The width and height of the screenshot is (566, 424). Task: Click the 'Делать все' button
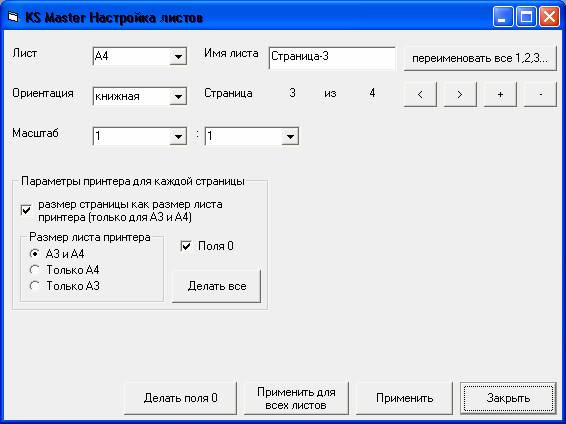click(217, 286)
